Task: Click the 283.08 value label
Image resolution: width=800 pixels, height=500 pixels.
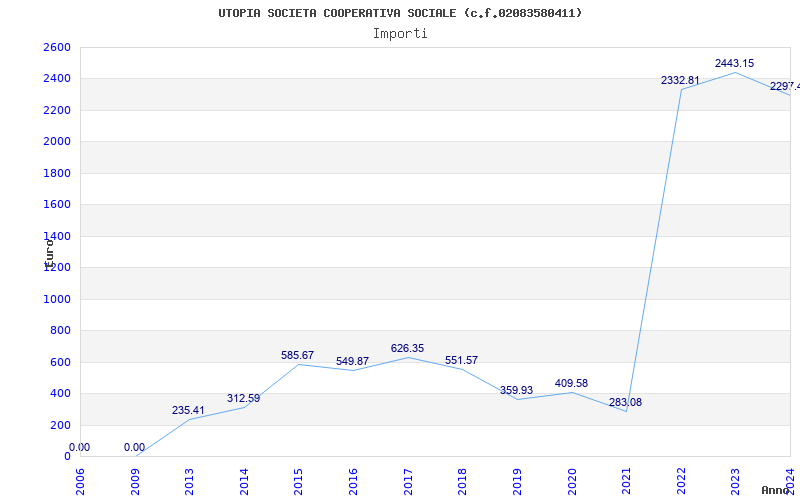Action: point(626,403)
